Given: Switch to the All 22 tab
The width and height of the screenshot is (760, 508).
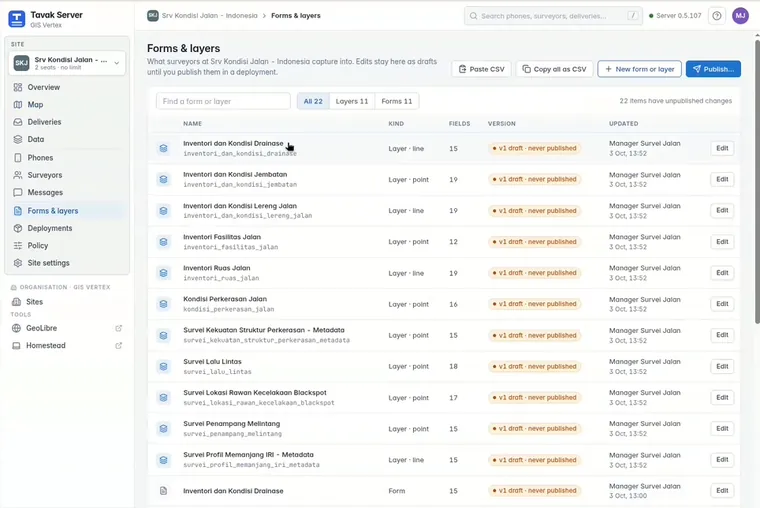Looking at the screenshot, I should (313, 101).
